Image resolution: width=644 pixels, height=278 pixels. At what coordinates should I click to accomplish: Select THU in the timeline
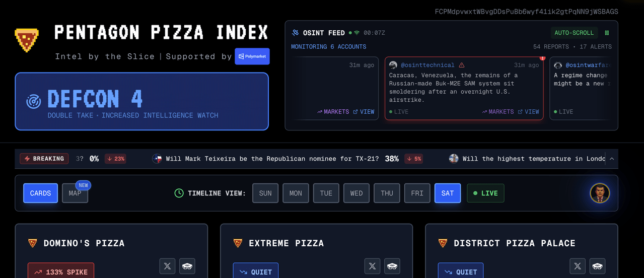[387, 193]
